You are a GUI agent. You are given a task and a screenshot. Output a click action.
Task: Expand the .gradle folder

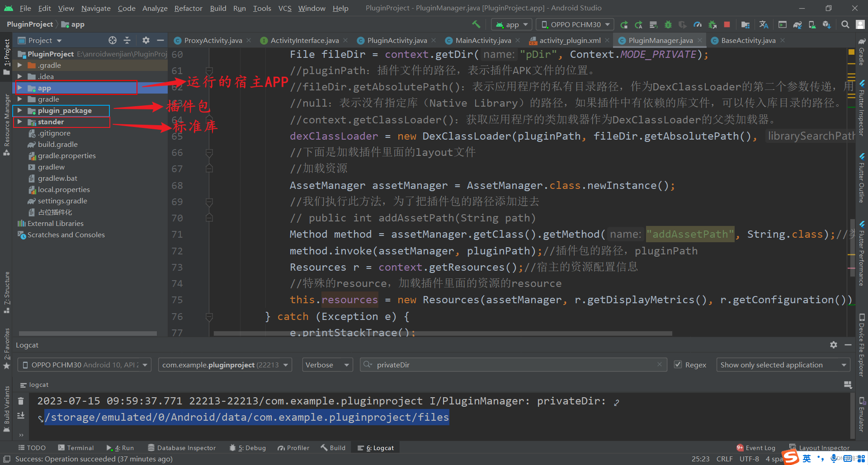[19, 65]
